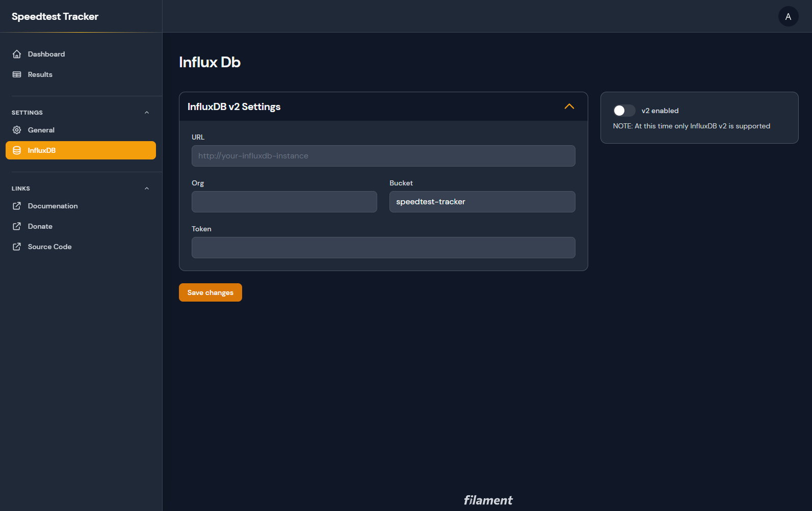Click the Influx Db page title
The image size is (812, 511).
[x=209, y=62]
